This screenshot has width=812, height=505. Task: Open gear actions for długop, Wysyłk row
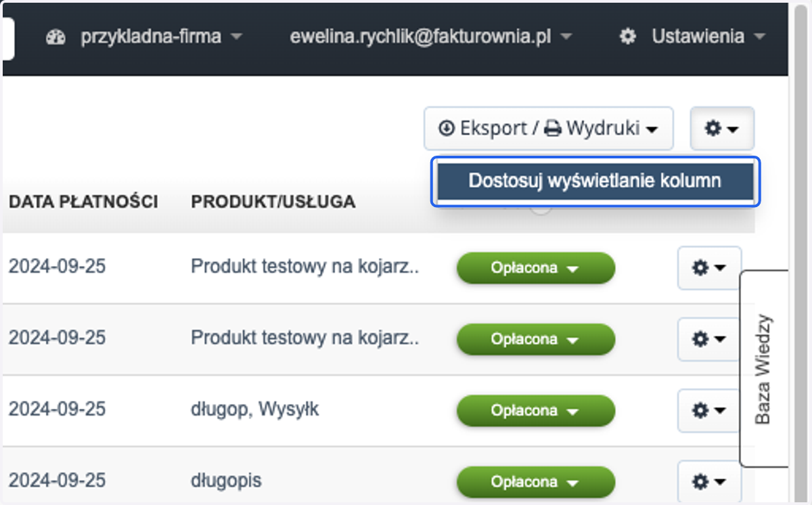[709, 410]
